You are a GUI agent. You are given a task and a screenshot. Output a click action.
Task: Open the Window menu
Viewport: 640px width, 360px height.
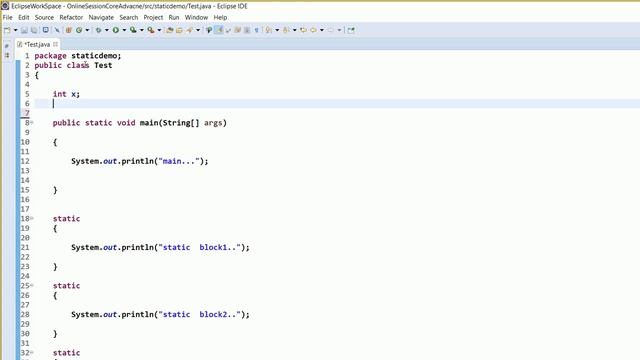(196, 18)
